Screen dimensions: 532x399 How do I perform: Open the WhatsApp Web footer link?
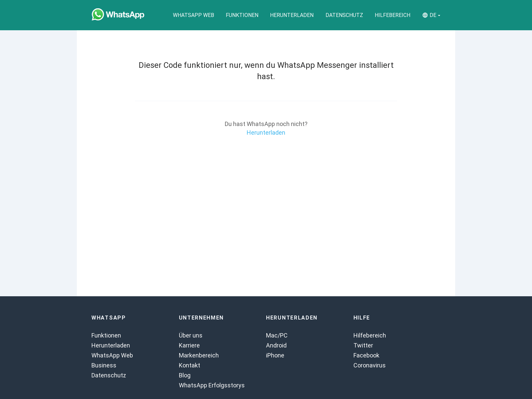[x=112, y=355]
